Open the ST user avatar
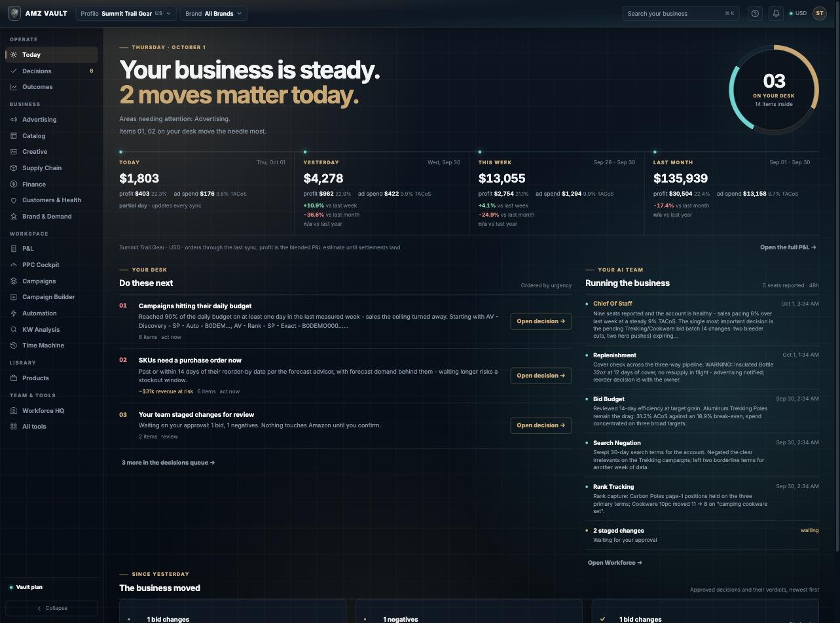 coord(819,13)
